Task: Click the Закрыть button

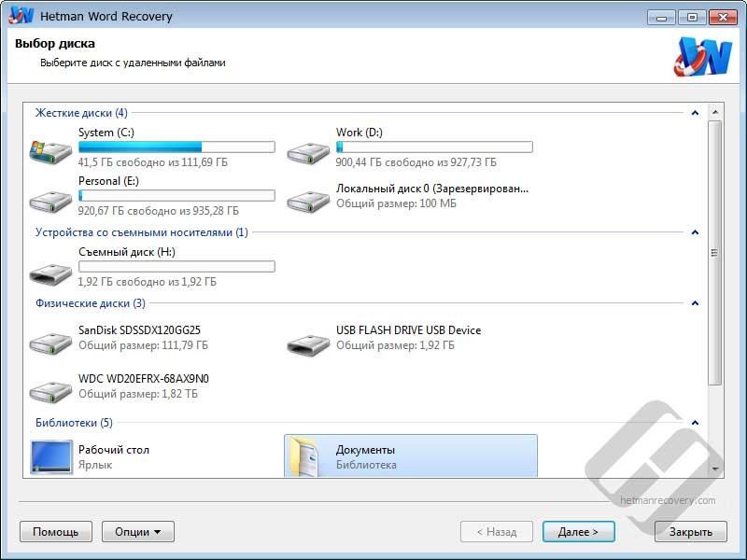Action: pyautogui.click(x=691, y=531)
